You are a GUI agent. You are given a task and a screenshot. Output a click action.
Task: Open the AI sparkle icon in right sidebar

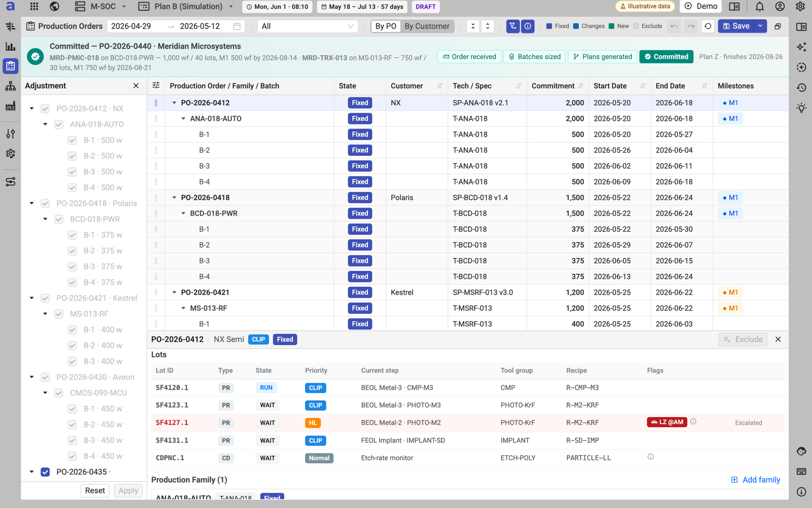(801, 47)
